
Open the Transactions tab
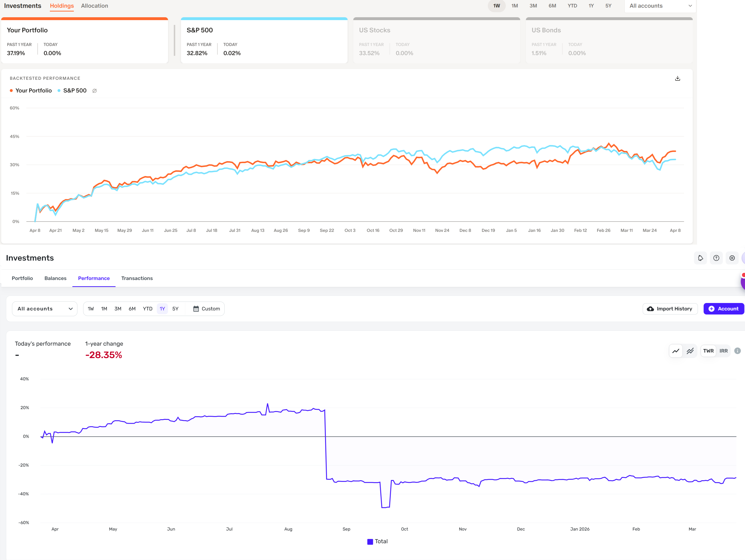point(137,278)
